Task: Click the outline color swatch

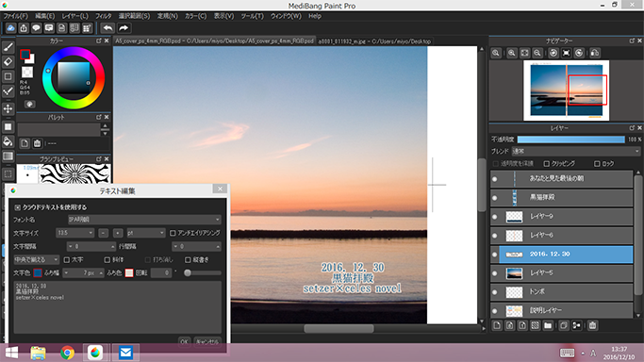Action: (x=129, y=273)
